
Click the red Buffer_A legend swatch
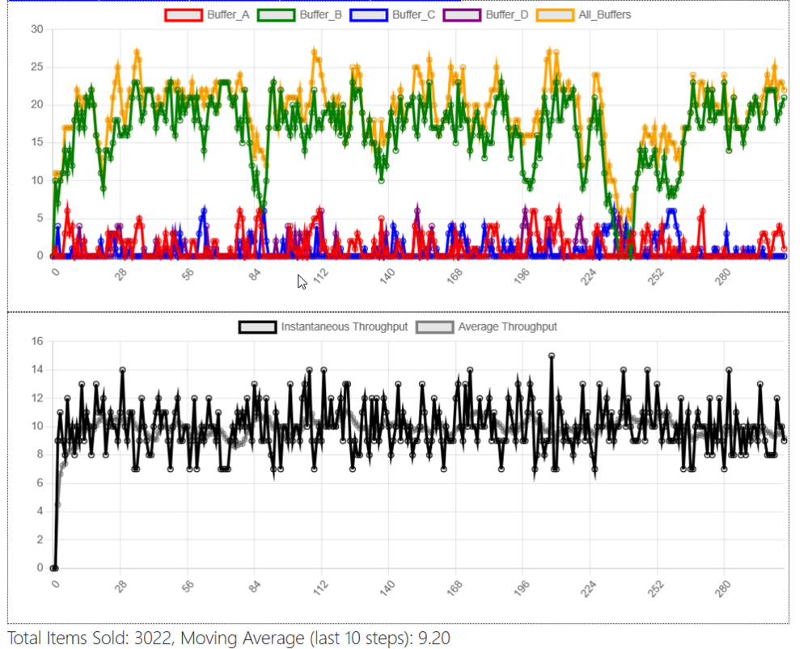coord(184,15)
